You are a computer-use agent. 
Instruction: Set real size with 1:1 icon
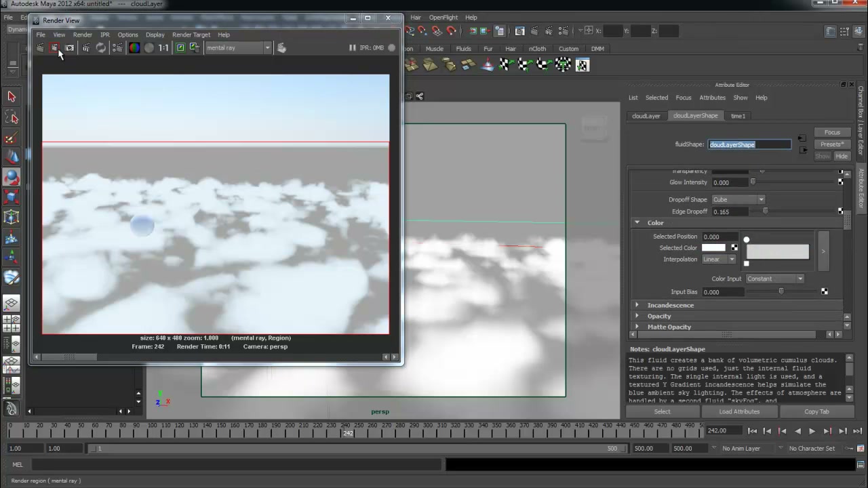pyautogui.click(x=163, y=47)
